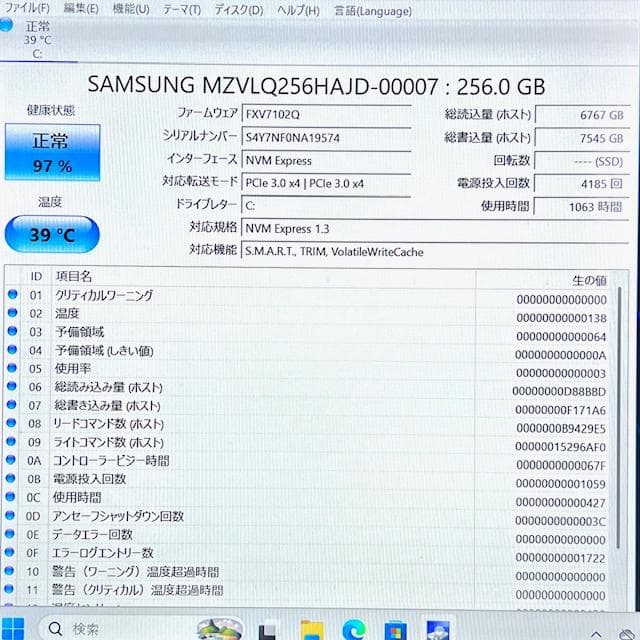
Task: Click the transfer mode field PCIe 3.0 x4
Action: [327, 183]
